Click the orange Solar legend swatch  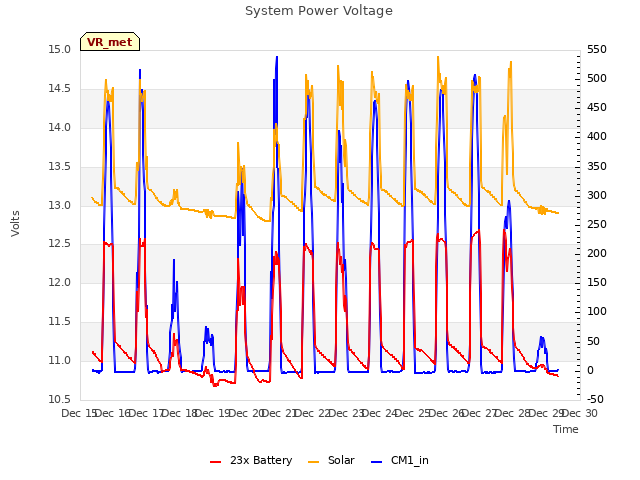(x=313, y=462)
